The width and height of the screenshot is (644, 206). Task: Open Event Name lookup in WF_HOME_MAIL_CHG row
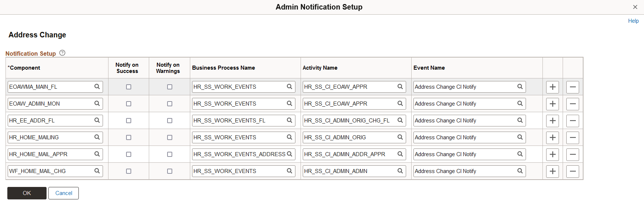click(520, 171)
